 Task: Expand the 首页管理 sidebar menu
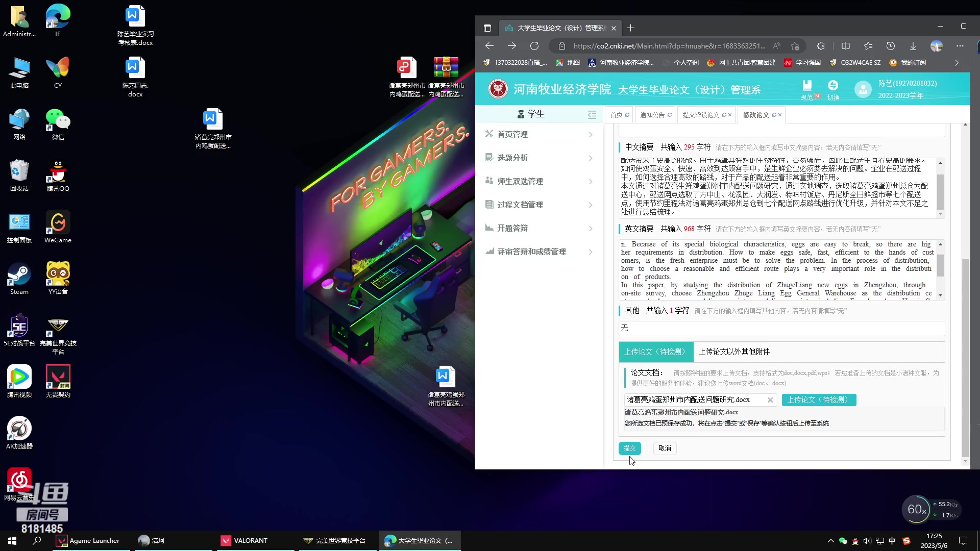(539, 134)
